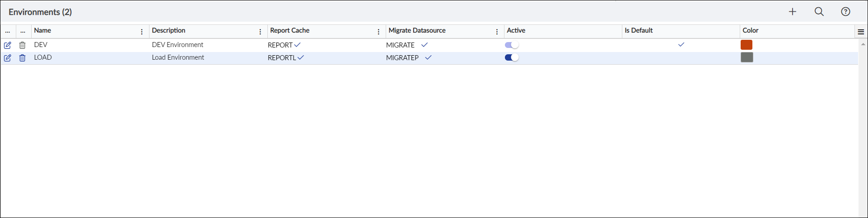Edit the LOAD environment row
868x218 pixels.
pos(8,58)
